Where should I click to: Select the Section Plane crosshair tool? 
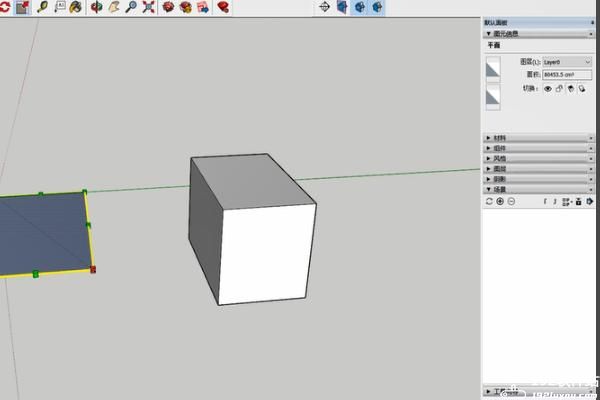324,7
